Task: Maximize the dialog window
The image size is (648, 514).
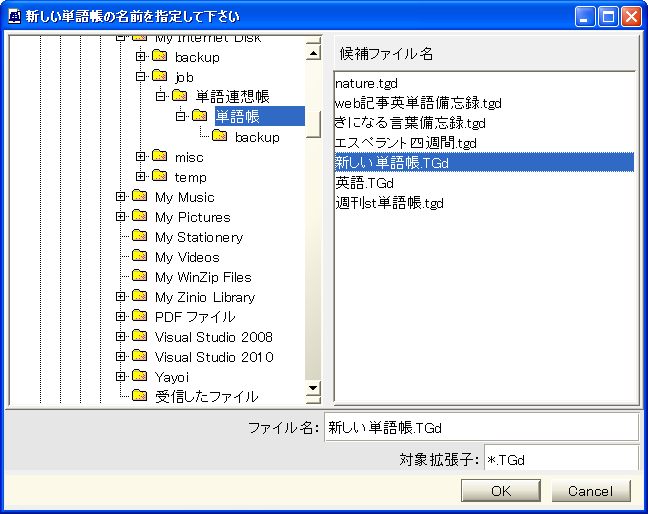Action: [x=608, y=17]
